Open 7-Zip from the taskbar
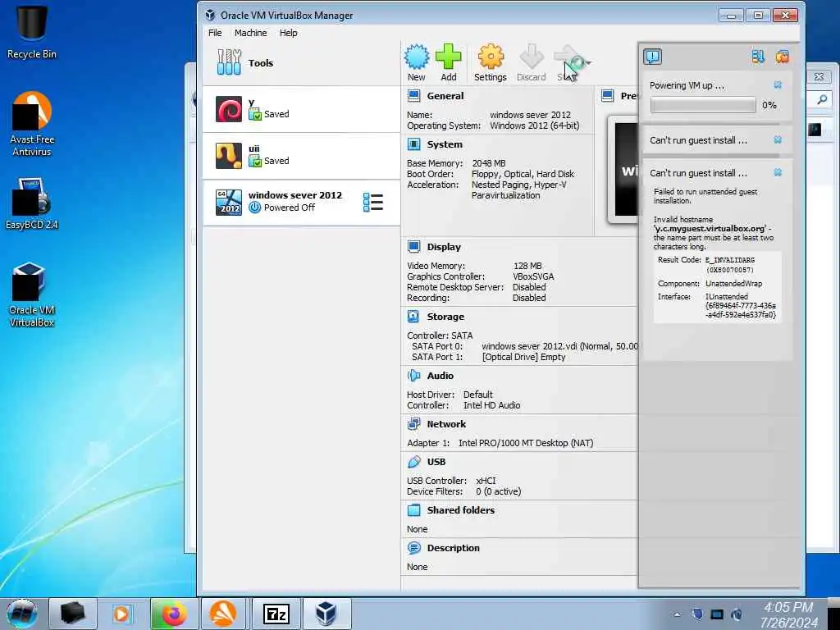Image resolution: width=840 pixels, height=630 pixels. click(276, 614)
